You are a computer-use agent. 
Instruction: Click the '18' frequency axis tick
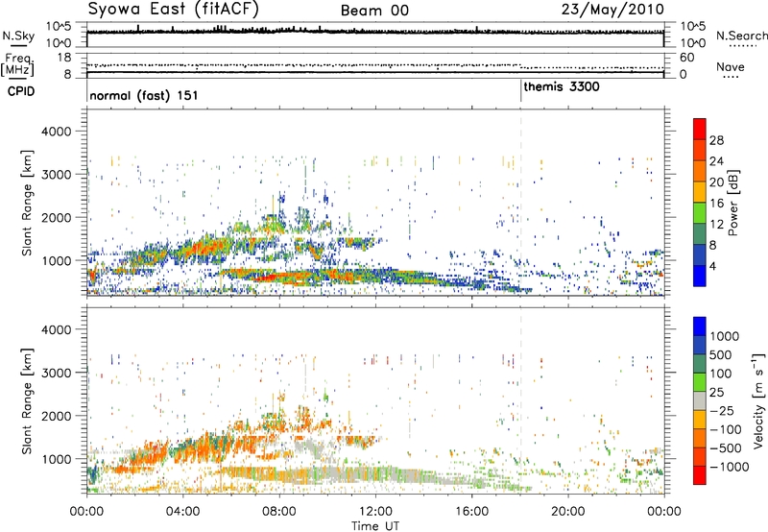63,58
